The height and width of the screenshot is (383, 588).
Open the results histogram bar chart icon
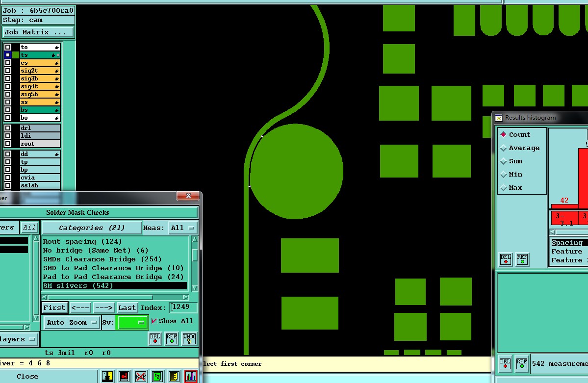(191, 376)
